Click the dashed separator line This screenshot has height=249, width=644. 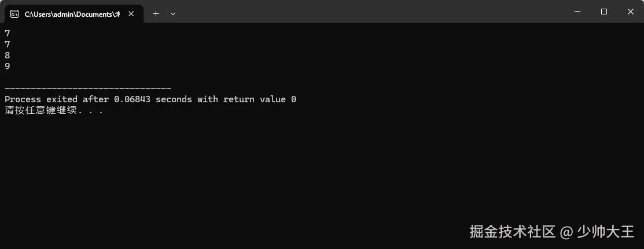(x=88, y=88)
